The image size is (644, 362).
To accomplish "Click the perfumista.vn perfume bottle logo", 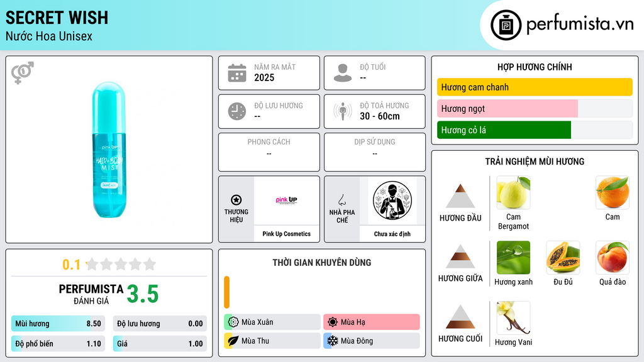I will tap(506, 25).
